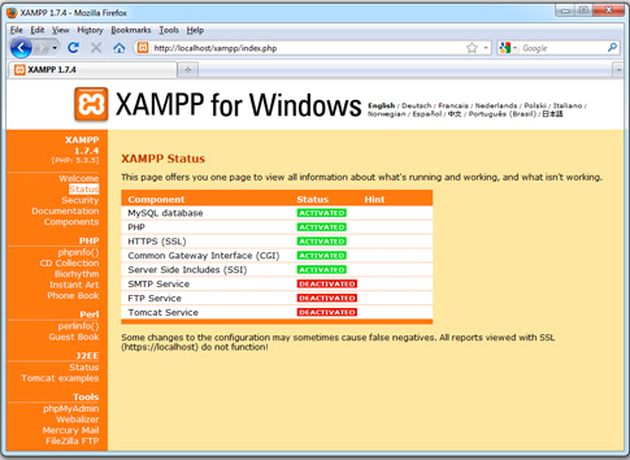Switch language to Deutsch
630x460 pixels.
click(416, 106)
